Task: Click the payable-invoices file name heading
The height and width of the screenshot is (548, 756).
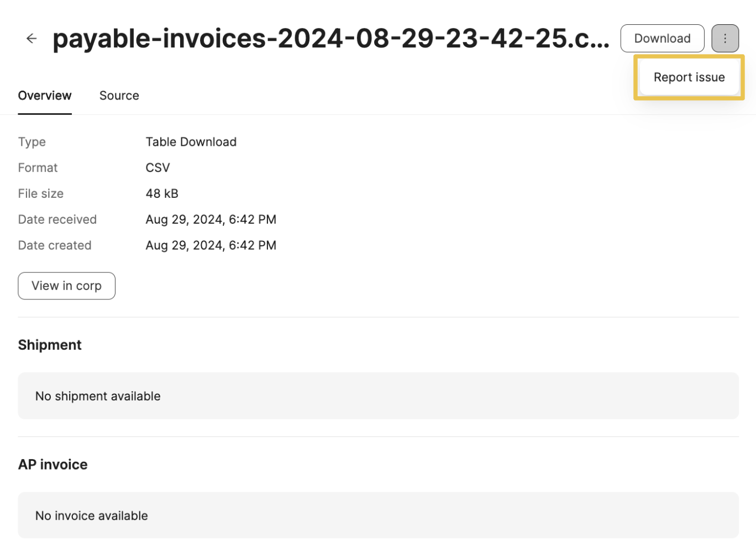Action: click(331, 38)
